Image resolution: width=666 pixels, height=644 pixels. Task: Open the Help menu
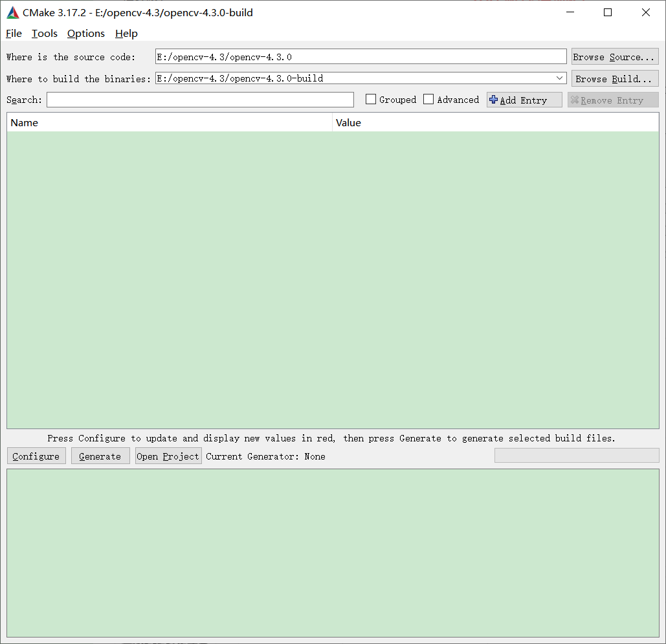tap(126, 34)
